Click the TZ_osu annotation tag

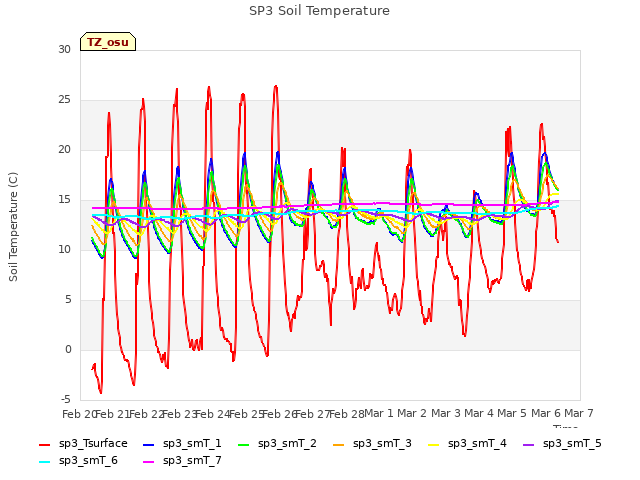pos(108,42)
